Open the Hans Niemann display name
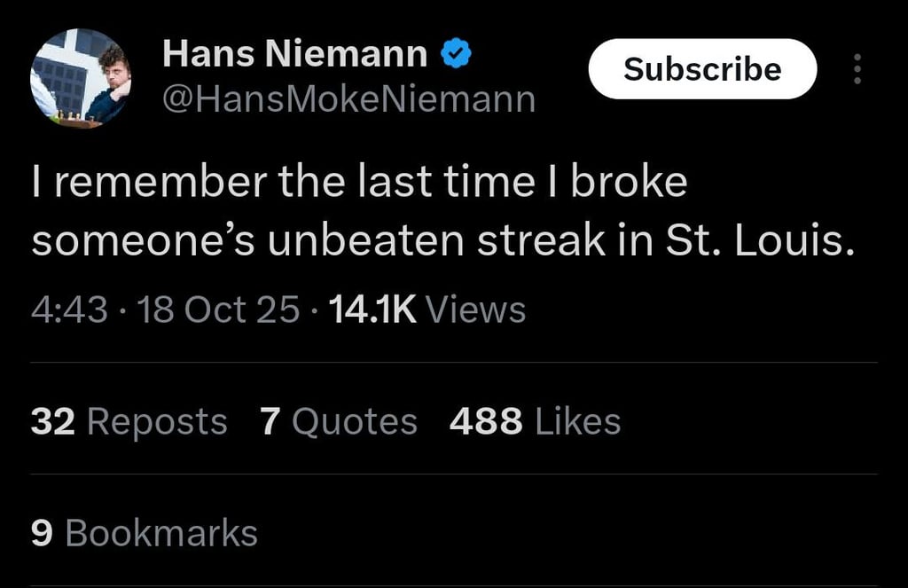The width and height of the screenshot is (908, 588). pyautogui.click(x=294, y=57)
